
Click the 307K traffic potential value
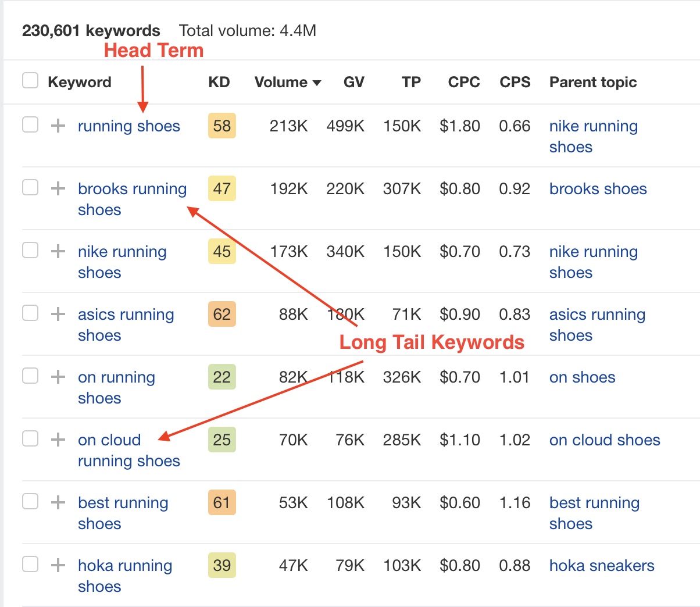[x=402, y=189]
